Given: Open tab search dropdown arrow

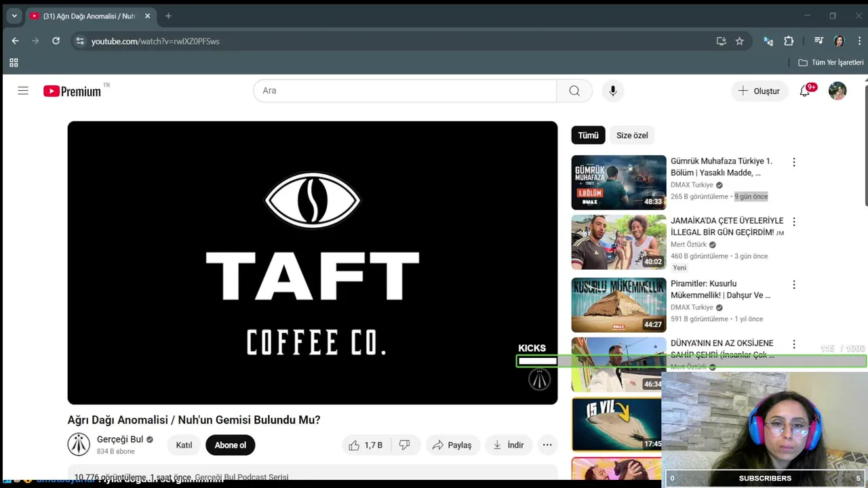Looking at the screenshot, I should tap(14, 16).
